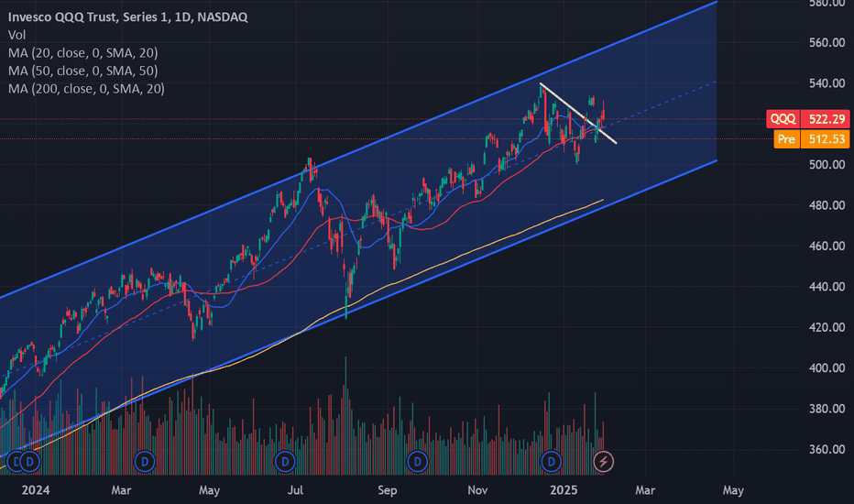Open the dividend D marker near July 2024

pyautogui.click(x=285, y=462)
